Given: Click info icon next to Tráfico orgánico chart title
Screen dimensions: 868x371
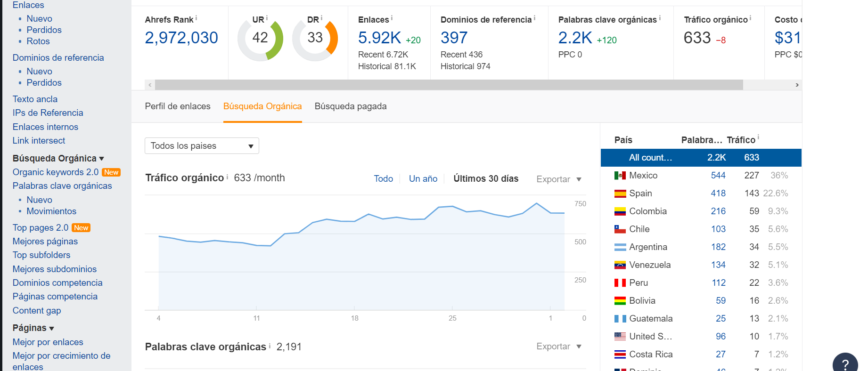Looking at the screenshot, I should tap(227, 177).
